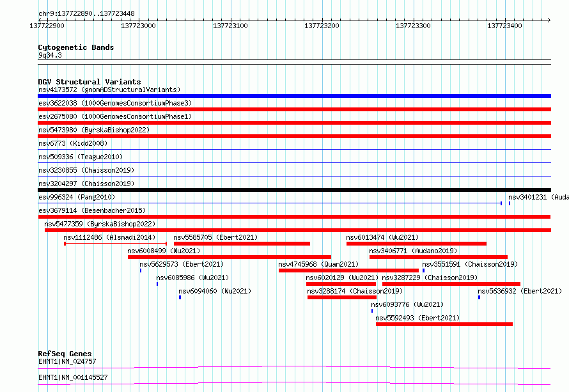Click nsv6094060 (Wu2021) label
Viewport: 569px width, 392px height.
[215, 291]
